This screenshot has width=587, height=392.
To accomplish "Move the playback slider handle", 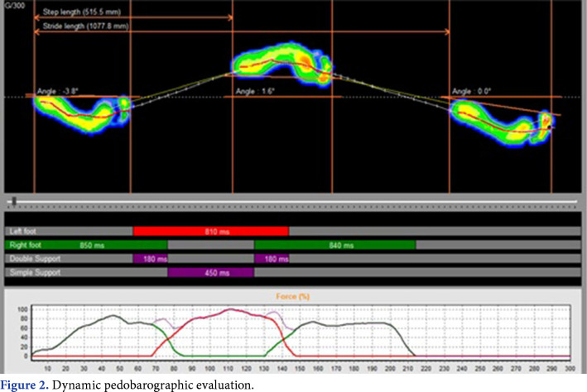I will pos(14,202).
